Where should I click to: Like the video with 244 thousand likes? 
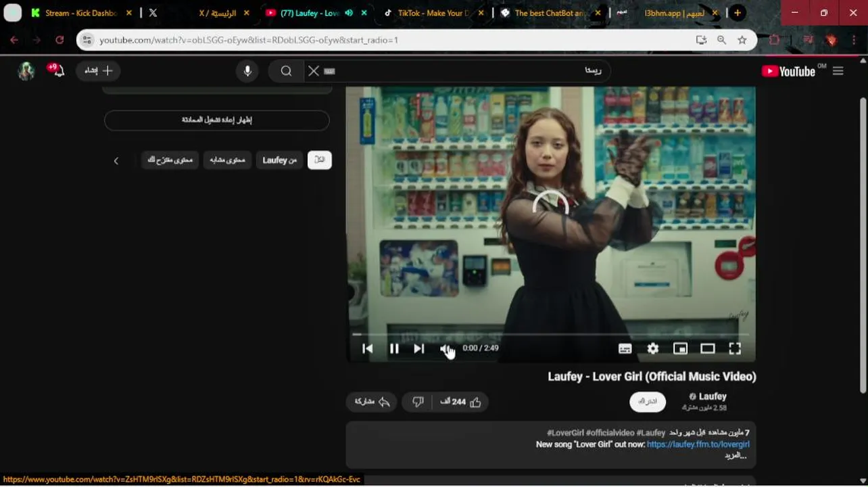tap(460, 402)
